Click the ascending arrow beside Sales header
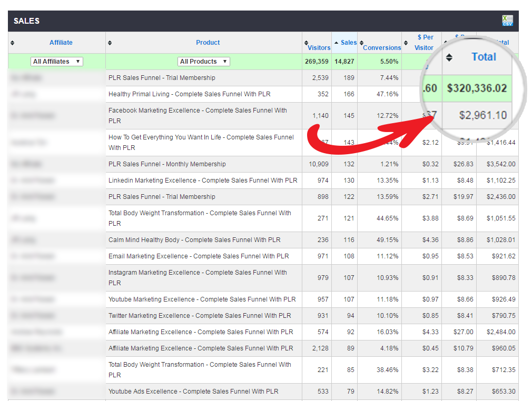The height and width of the screenshot is (401, 532). click(336, 43)
